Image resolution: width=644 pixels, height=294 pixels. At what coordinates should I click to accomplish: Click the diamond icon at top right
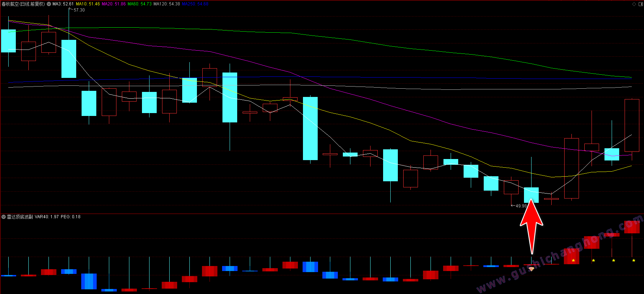click(634, 4)
